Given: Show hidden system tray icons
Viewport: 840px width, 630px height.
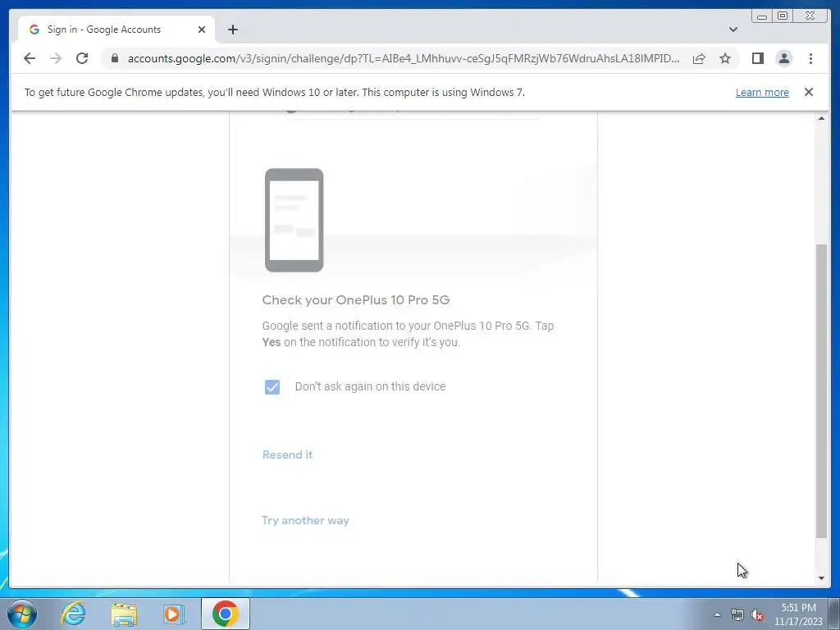Looking at the screenshot, I should click(717, 614).
